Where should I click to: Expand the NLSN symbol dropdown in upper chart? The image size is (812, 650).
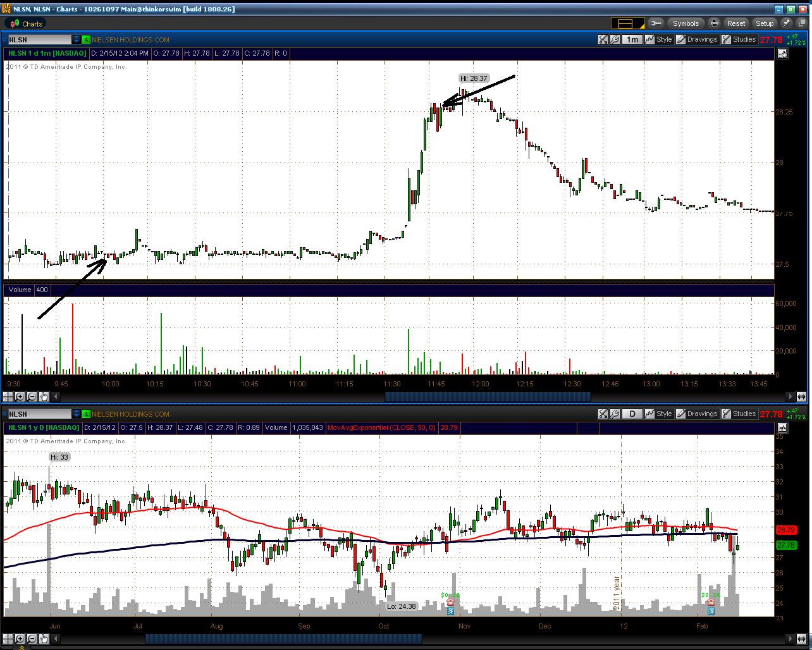77,39
